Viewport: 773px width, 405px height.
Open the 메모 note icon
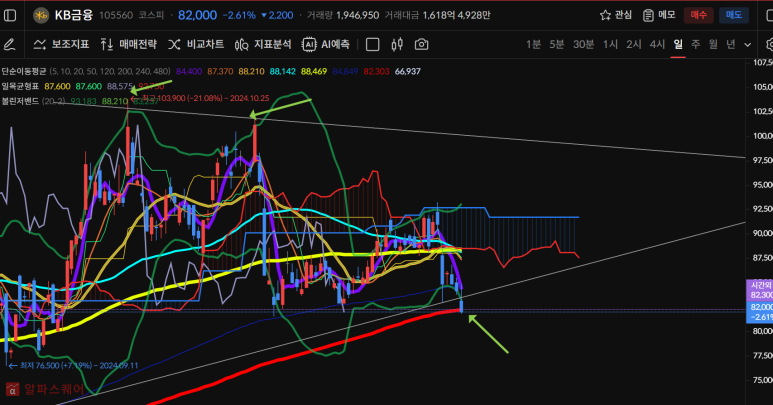coord(648,15)
